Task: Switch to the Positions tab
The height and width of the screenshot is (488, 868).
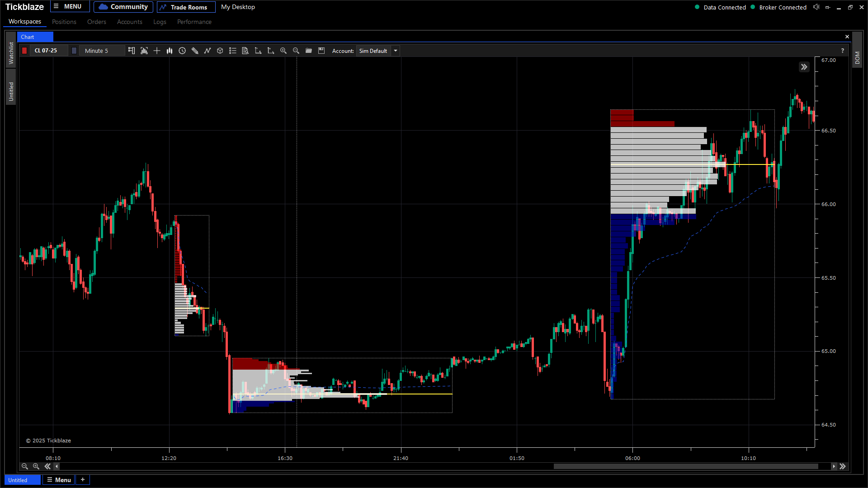Action: point(64,22)
